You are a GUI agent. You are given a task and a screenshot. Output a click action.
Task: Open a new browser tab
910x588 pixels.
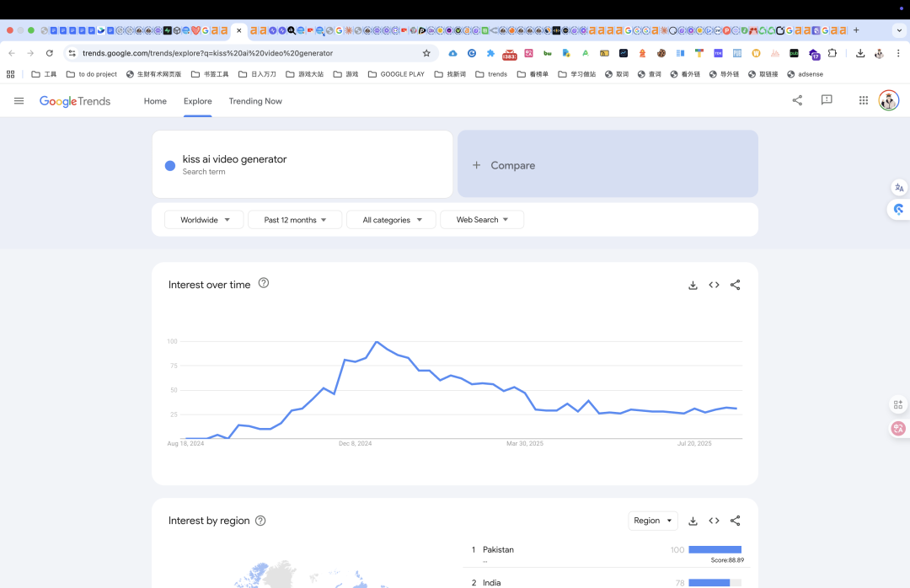click(x=856, y=30)
